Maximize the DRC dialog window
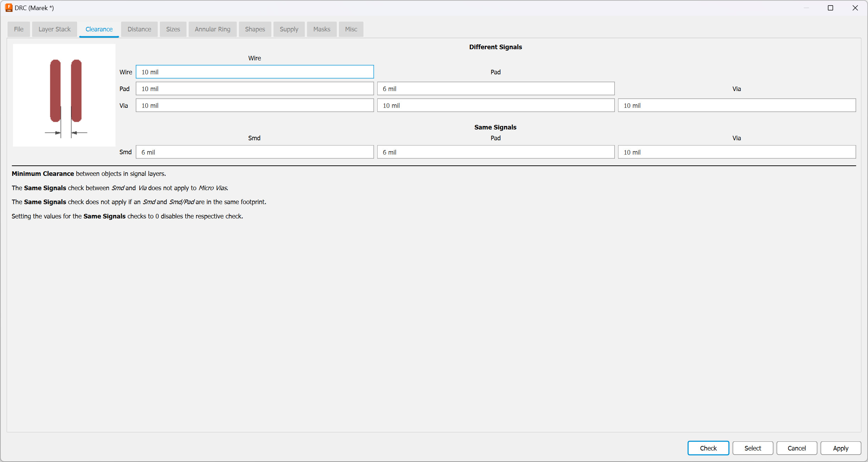Screen dimensions: 868x462 830,8
